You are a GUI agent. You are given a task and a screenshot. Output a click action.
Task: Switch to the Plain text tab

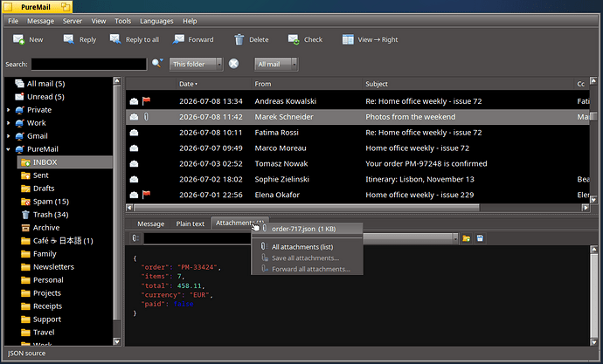click(x=190, y=223)
